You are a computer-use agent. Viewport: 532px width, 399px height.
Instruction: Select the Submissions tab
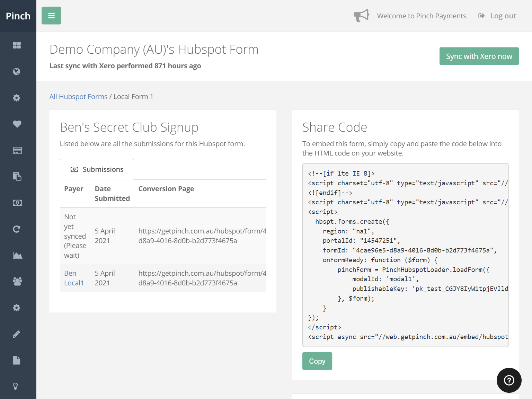click(x=97, y=169)
